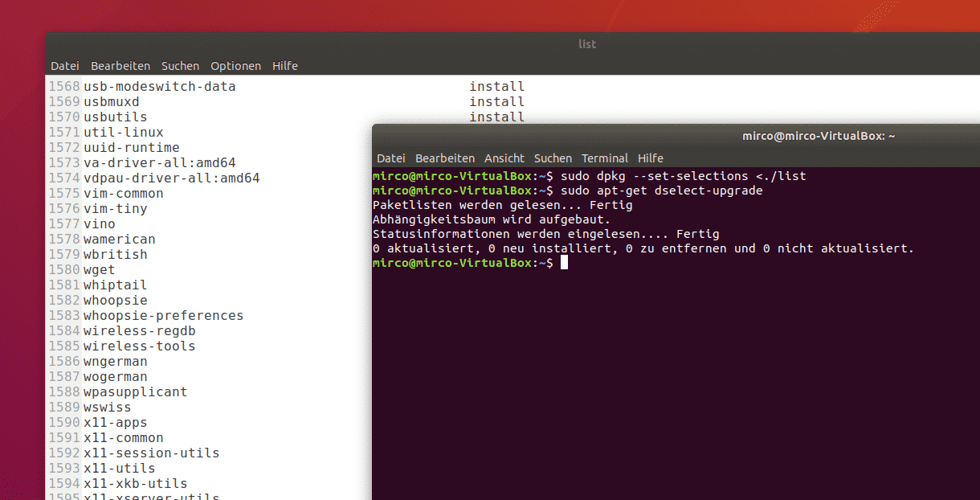Open the Hilfe menu in the terminal
The width and height of the screenshot is (980, 500).
[651, 158]
